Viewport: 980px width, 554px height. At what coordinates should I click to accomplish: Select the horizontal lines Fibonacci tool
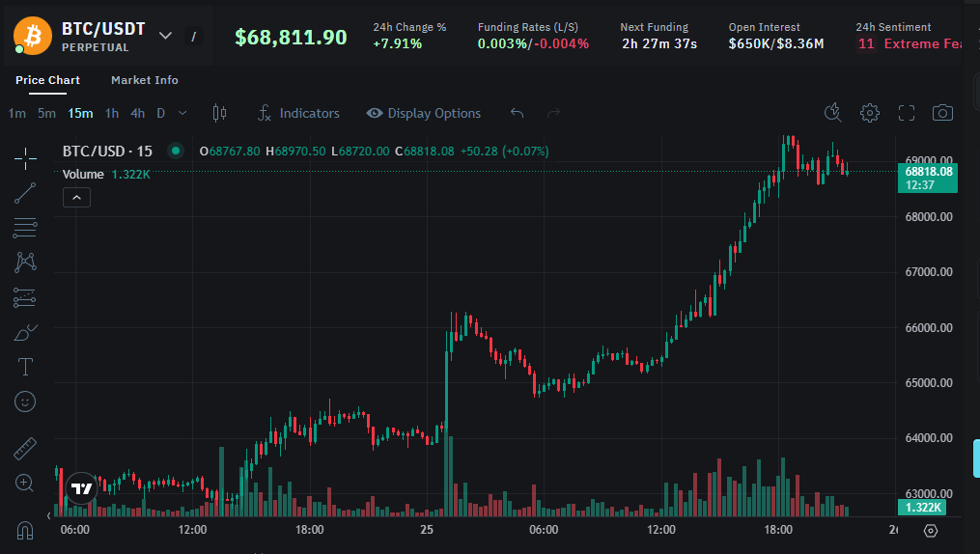25,228
